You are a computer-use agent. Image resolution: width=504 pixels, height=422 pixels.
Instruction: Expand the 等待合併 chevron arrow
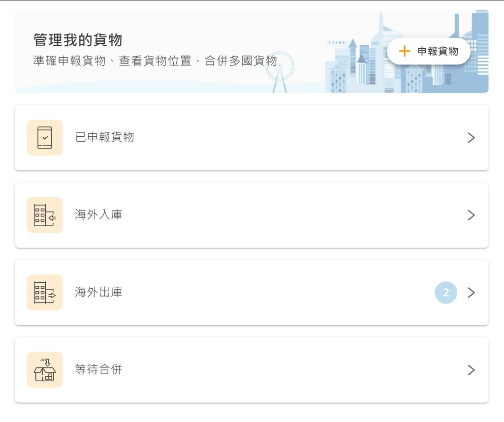point(471,370)
